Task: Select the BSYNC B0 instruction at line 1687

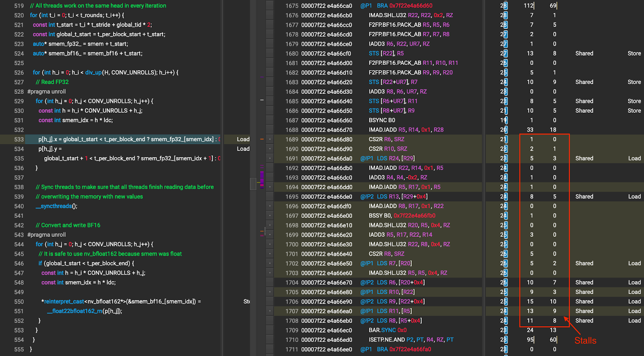Action: point(382,120)
